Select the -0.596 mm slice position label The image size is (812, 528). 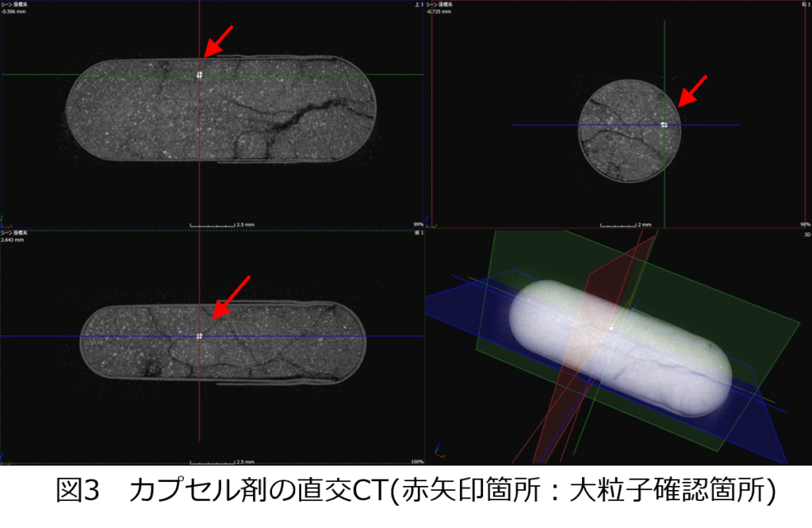click(13, 12)
